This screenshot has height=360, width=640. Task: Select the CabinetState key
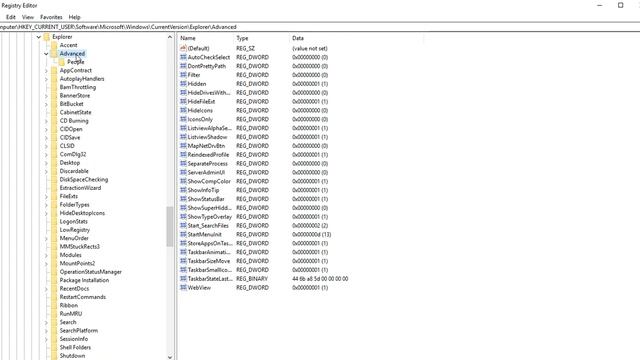pos(76,112)
